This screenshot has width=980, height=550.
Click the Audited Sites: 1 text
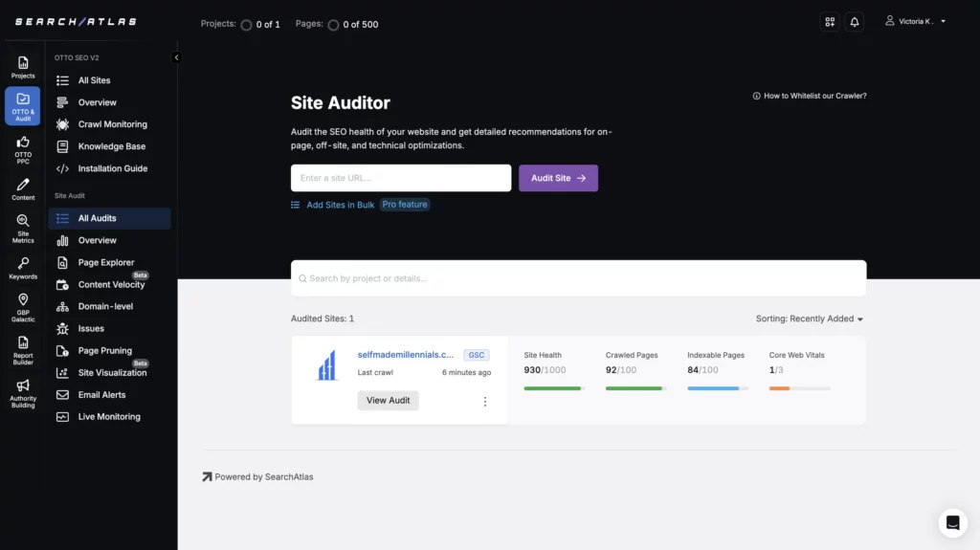[x=323, y=319]
